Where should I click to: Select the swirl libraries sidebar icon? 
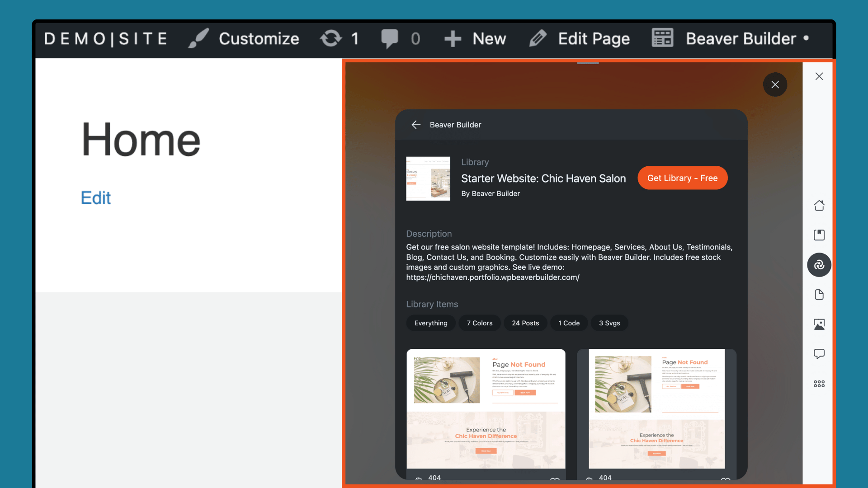click(x=819, y=265)
